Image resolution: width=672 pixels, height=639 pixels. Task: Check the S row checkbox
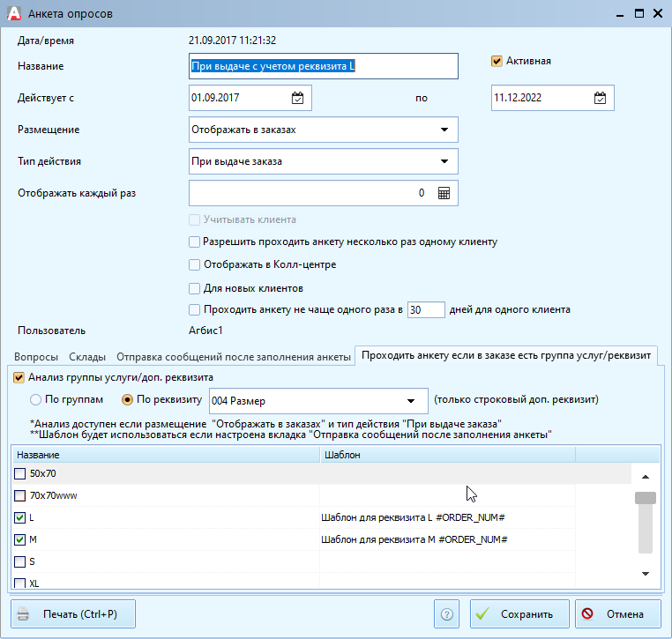click(19, 562)
